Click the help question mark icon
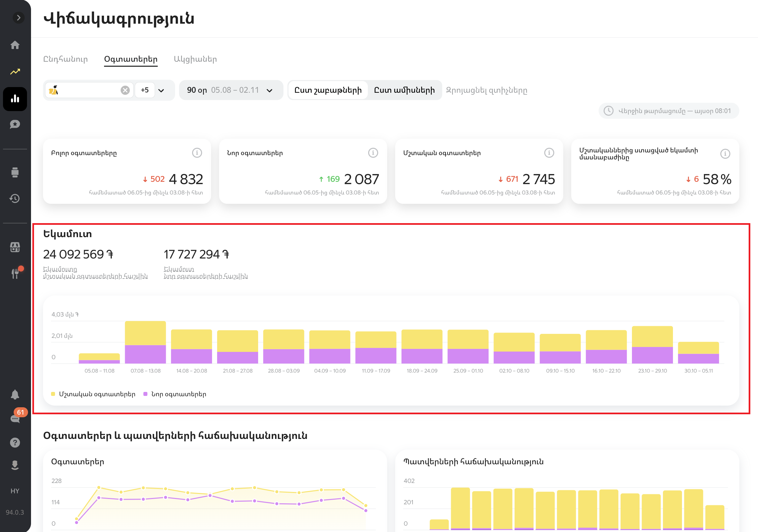The width and height of the screenshot is (758, 532). click(x=15, y=442)
